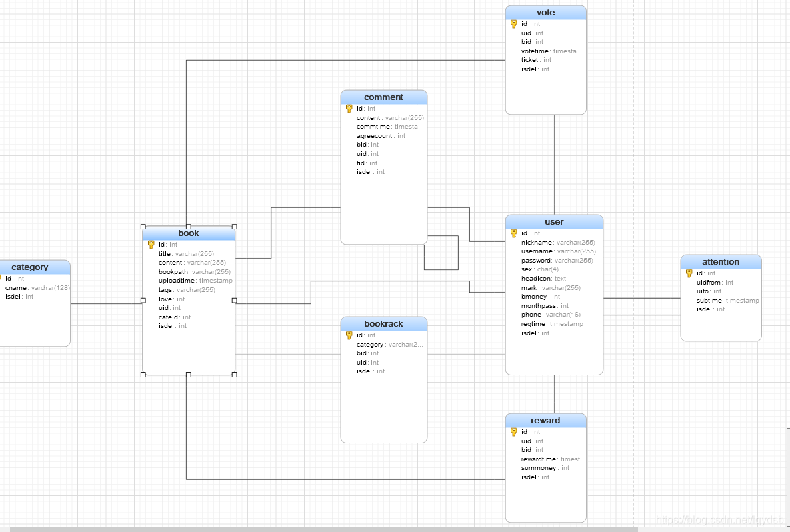Grab the top-left selection handle of book table

143,227
